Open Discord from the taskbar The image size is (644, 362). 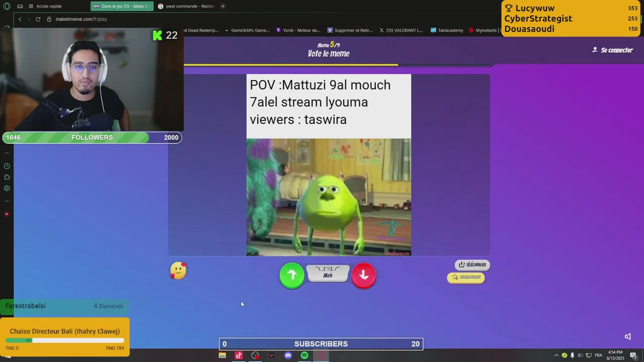[x=288, y=355]
